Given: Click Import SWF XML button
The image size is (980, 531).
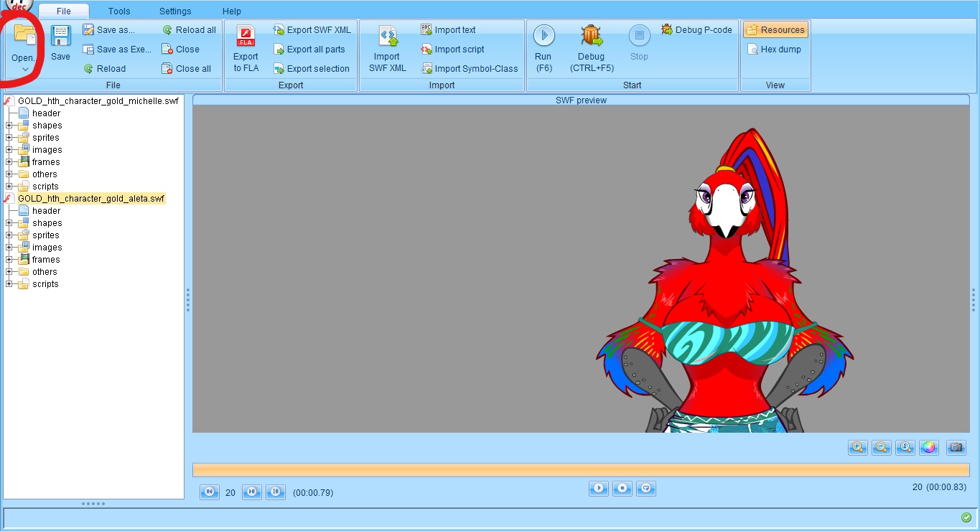Looking at the screenshot, I should pyautogui.click(x=388, y=49).
